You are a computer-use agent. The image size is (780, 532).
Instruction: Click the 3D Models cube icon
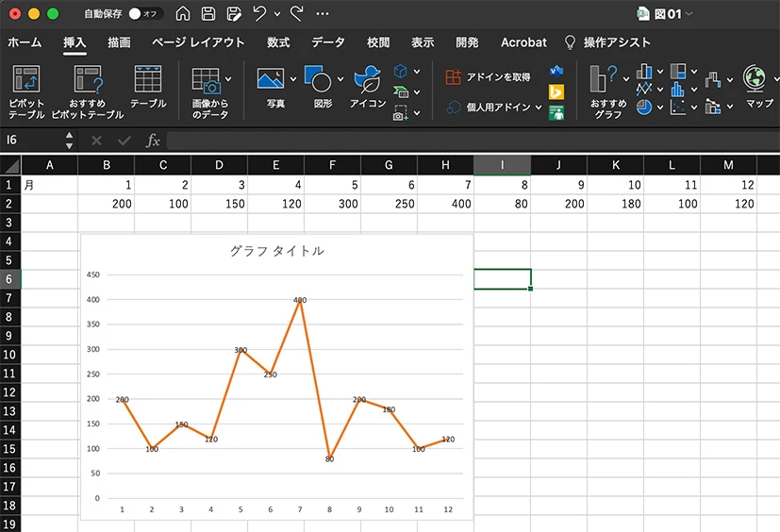click(401, 71)
